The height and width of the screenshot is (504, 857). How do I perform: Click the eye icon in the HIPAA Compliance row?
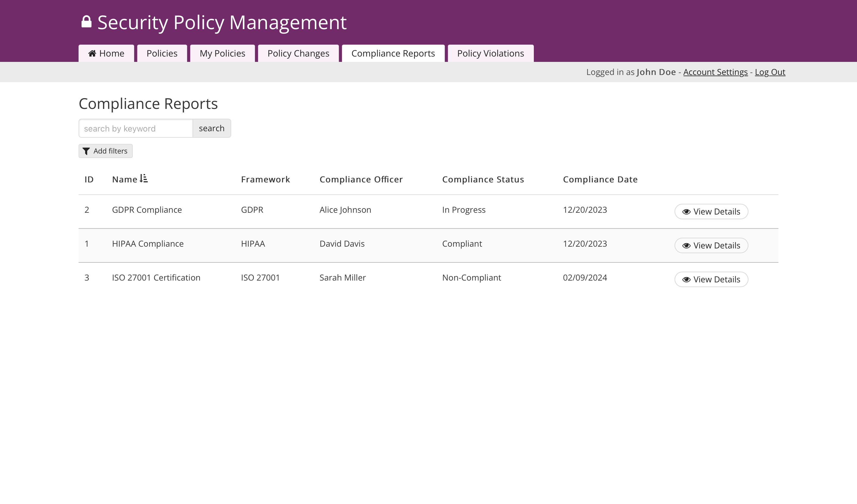[x=686, y=245]
